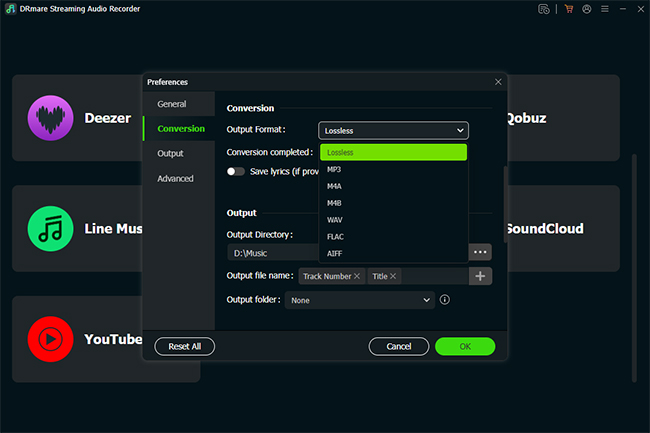Browse for output directory with ellipsis button
Image resolution: width=650 pixels, height=433 pixels.
coord(480,252)
